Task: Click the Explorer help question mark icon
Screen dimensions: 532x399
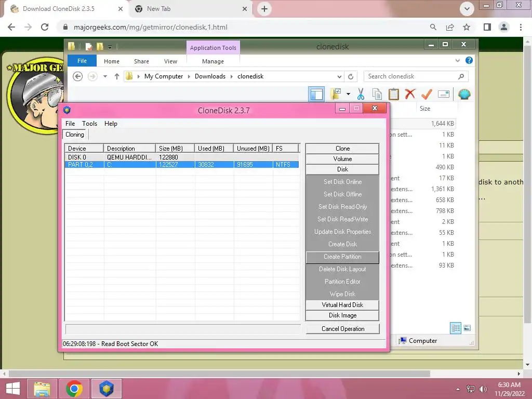Action: click(x=469, y=60)
